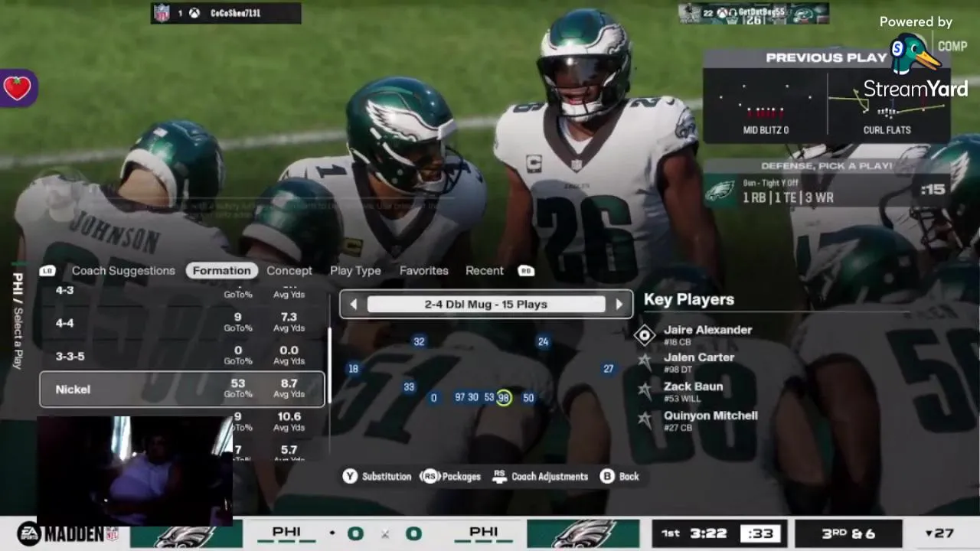The width and height of the screenshot is (980, 551).
Task: Select the 4-4 formation row
Action: [x=182, y=323]
